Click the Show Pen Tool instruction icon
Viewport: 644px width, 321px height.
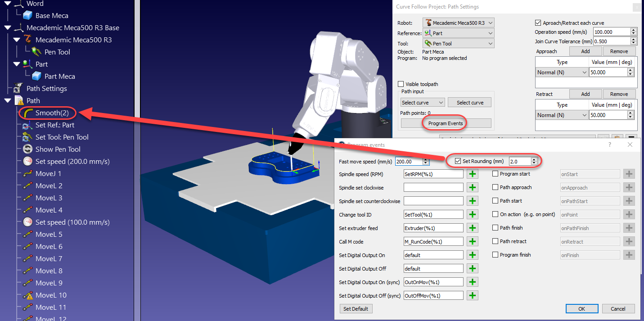tap(28, 149)
